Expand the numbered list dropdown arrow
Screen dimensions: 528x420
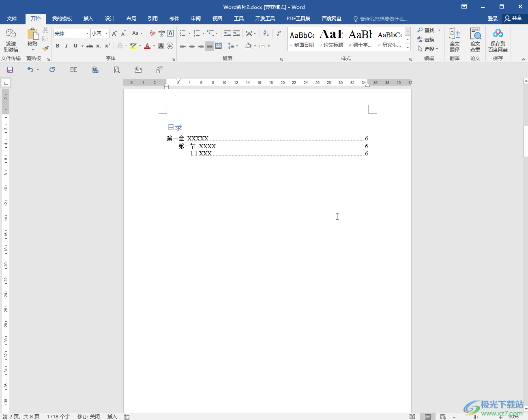pos(203,34)
